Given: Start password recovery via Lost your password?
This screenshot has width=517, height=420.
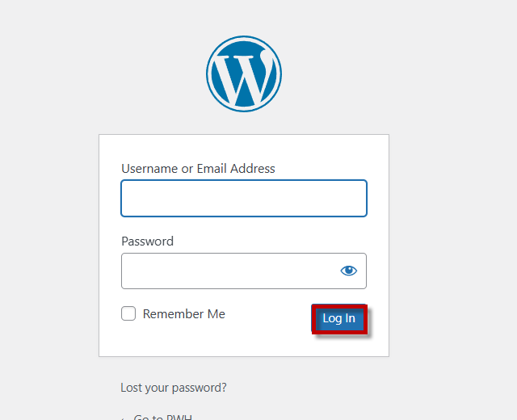Looking at the screenshot, I should pos(173,388).
